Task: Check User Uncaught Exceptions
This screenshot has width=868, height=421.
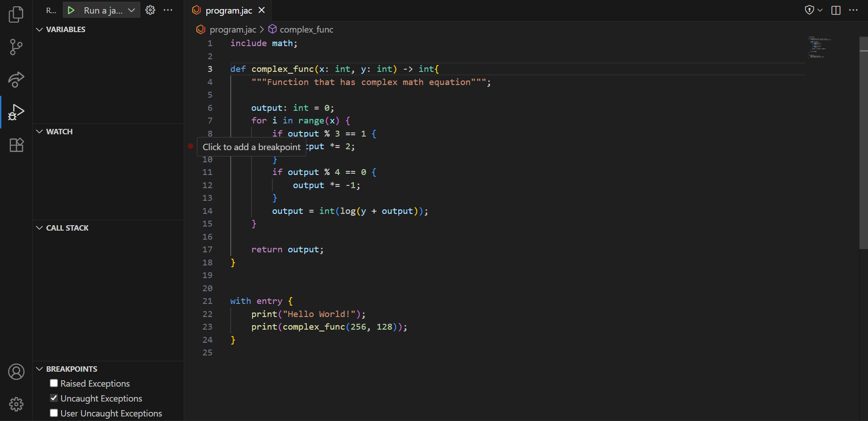Action: pyautogui.click(x=54, y=412)
